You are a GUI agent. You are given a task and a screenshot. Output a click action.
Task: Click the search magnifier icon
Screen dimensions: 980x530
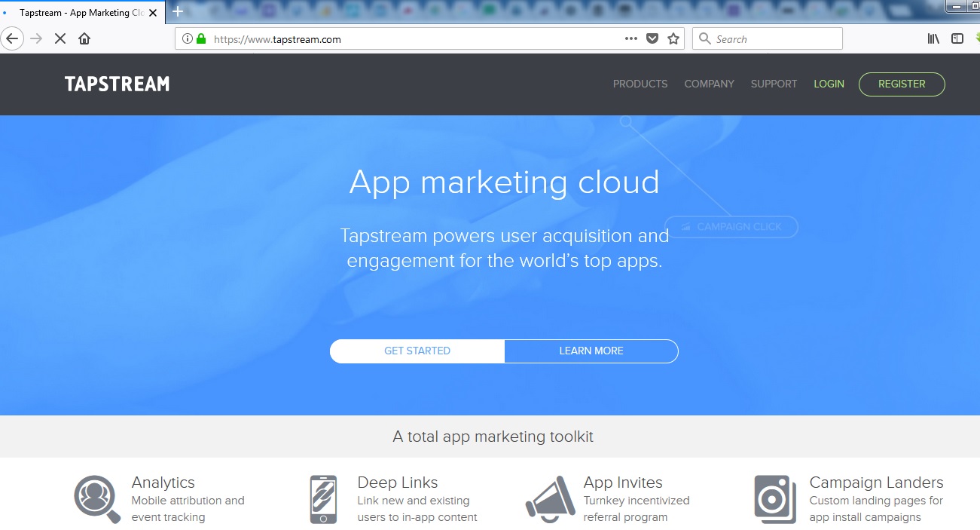[x=705, y=38]
